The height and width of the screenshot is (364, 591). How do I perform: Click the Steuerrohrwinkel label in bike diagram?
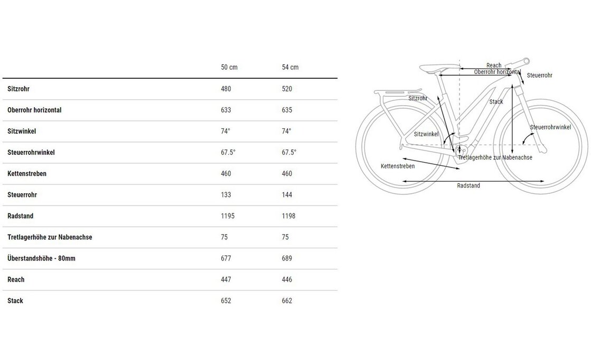coord(550,127)
